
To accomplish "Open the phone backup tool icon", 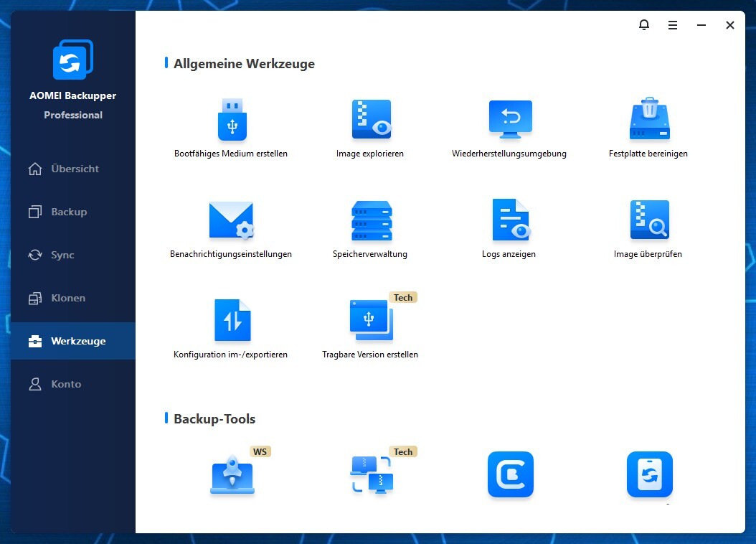I will pos(649,474).
